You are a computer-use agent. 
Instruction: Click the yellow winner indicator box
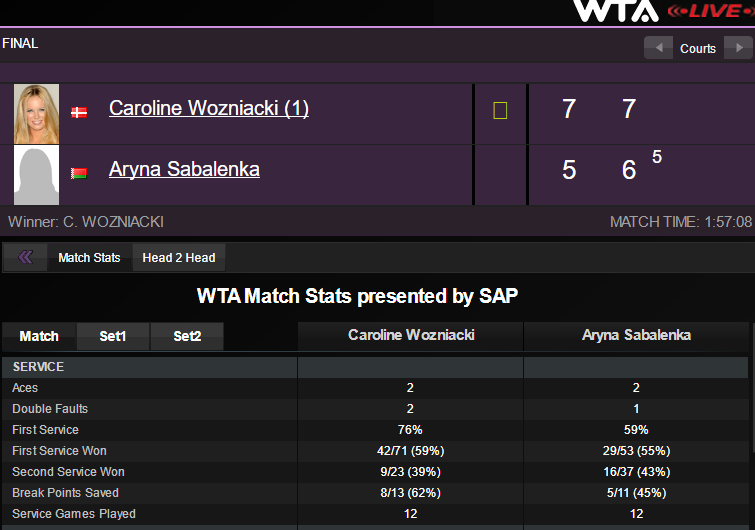click(x=500, y=111)
